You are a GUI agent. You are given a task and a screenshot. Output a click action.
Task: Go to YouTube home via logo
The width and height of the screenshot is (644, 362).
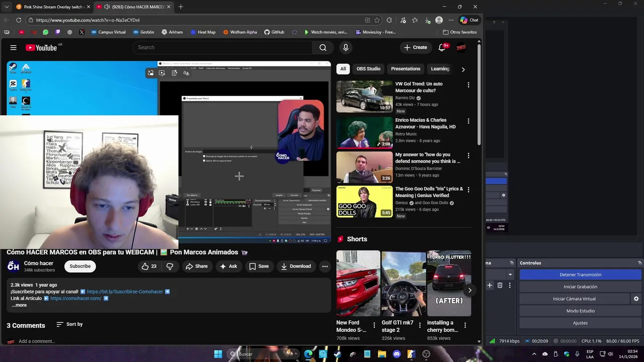tap(41, 47)
